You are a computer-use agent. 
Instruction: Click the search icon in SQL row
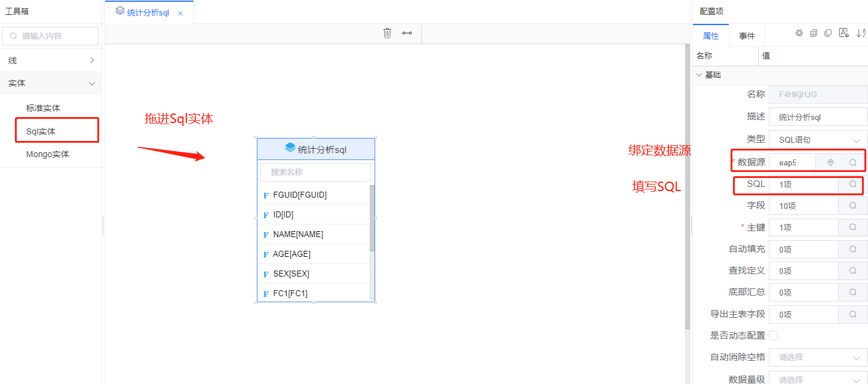click(x=853, y=185)
